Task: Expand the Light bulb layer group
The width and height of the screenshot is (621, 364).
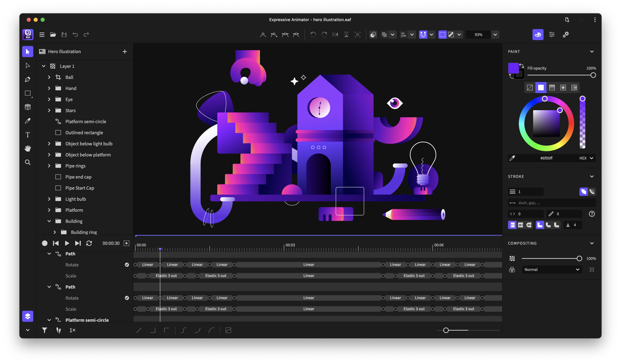Action: point(49,199)
